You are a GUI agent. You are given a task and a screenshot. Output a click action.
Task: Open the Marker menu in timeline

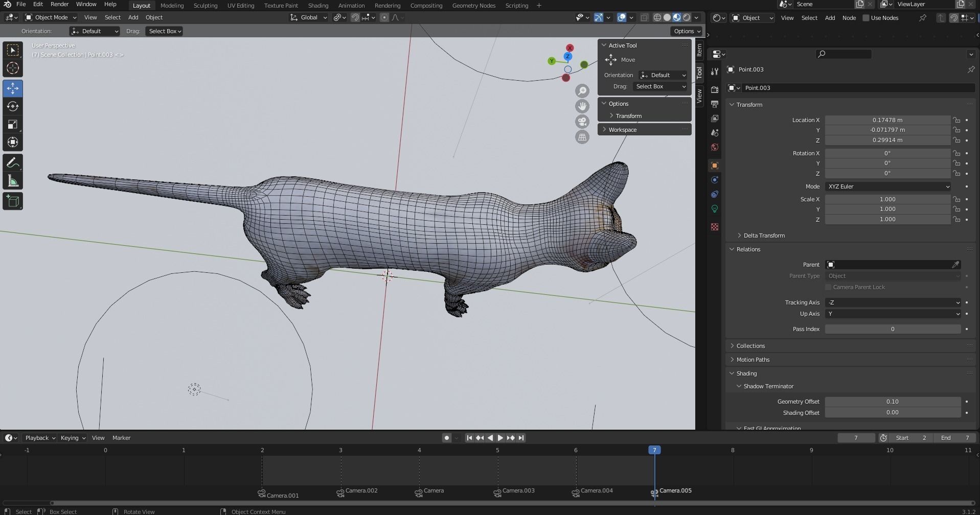pyautogui.click(x=121, y=438)
